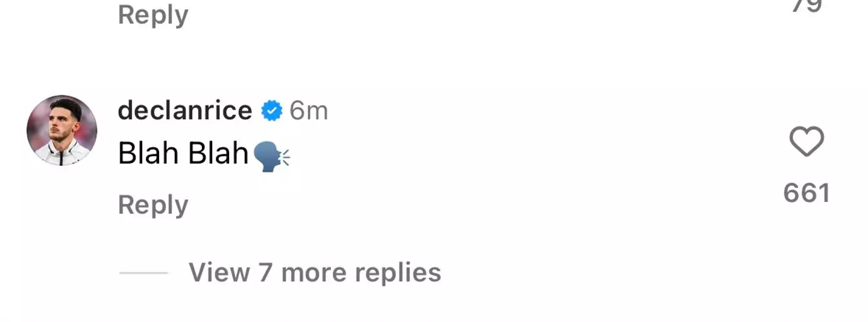Image resolution: width=868 pixels, height=322 pixels.
Task: Click Reply on the previous comment
Action: click(x=153, y=14)
